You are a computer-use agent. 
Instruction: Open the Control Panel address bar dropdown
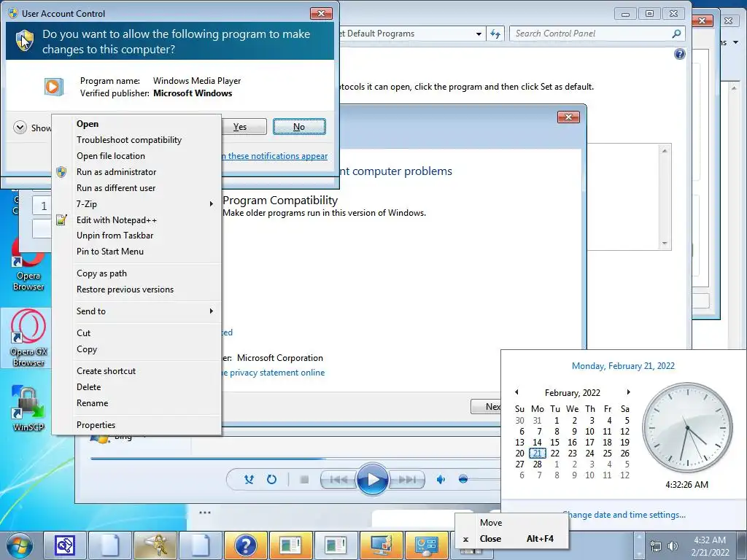[x=479, y=34]
